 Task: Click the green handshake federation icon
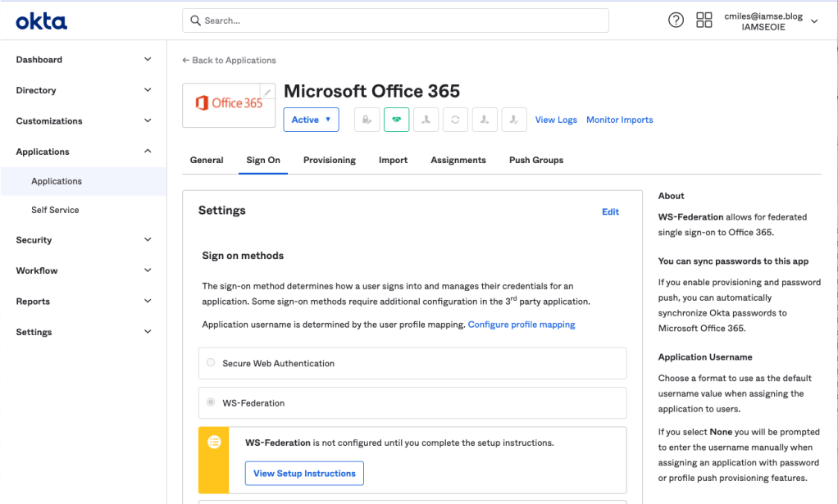pyautogui.click(x=396, y=120)
